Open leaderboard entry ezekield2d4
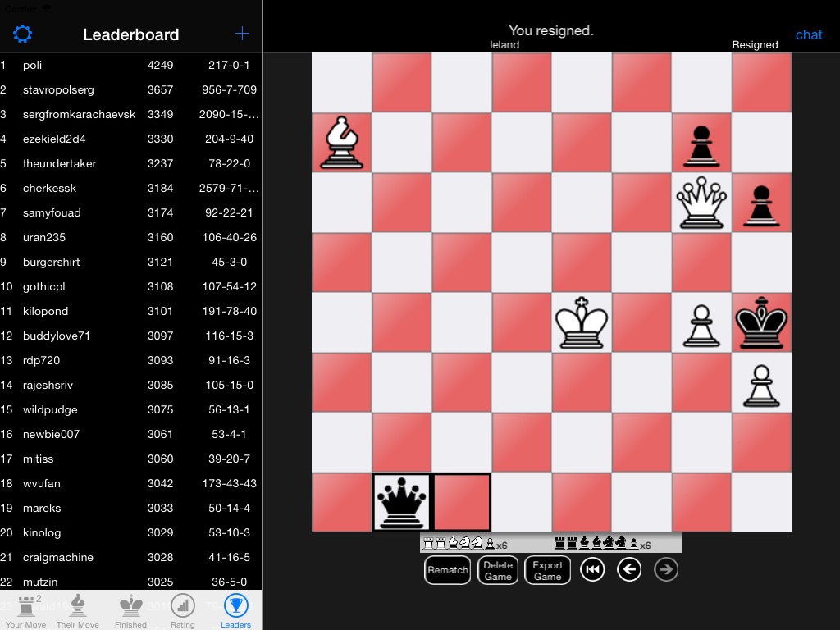The height and width of the screenshot is (630, 840). (131, 139)
